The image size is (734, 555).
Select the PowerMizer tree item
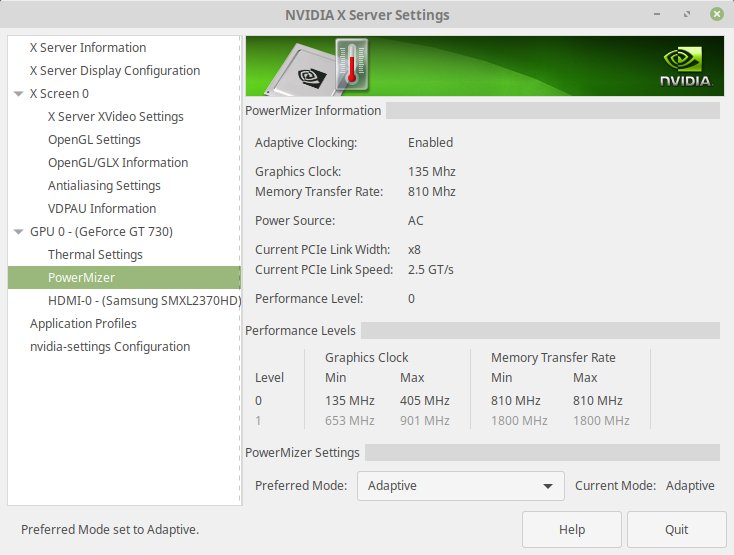(x=81, y=278)
